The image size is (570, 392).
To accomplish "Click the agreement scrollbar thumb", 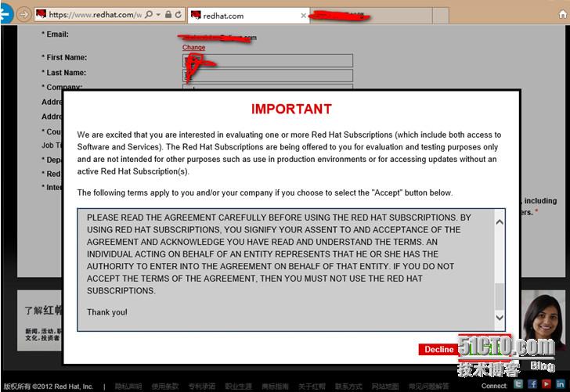I will [x=500, y=297].
